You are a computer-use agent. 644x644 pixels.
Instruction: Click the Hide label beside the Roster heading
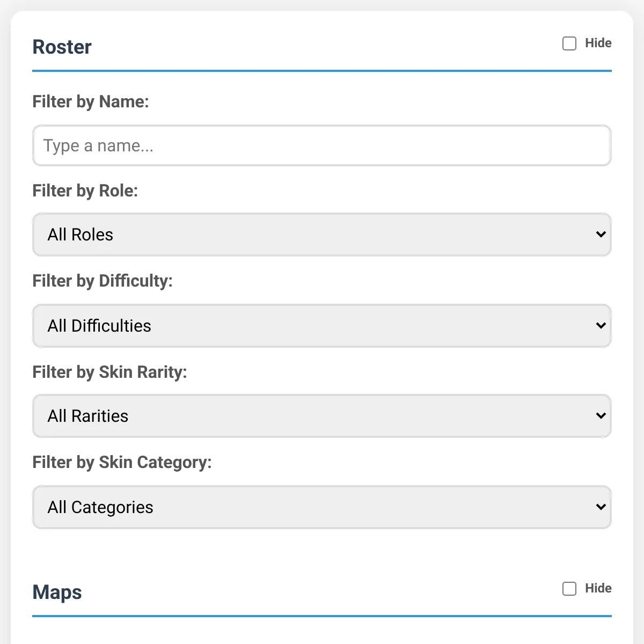[x=598, y=43]
